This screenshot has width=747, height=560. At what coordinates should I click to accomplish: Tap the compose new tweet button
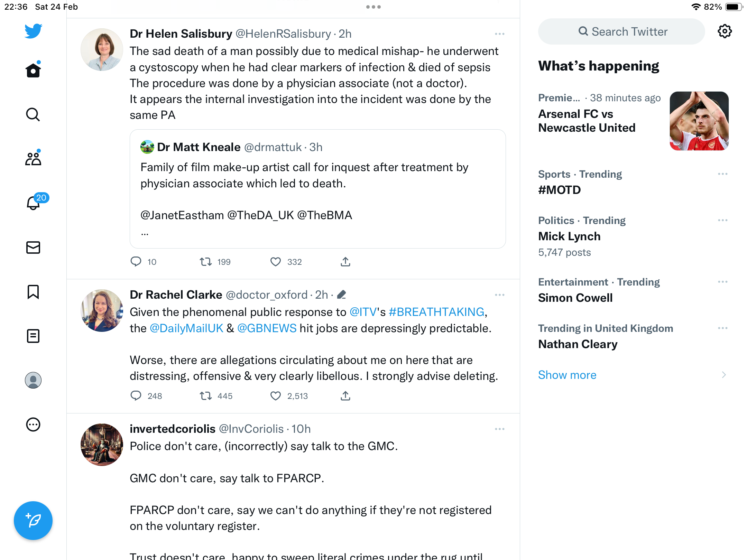click(x=33, y=521)
